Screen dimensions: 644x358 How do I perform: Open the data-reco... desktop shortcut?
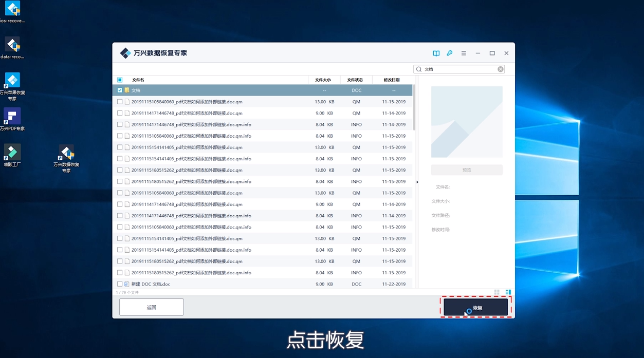(x=12, y=48)
